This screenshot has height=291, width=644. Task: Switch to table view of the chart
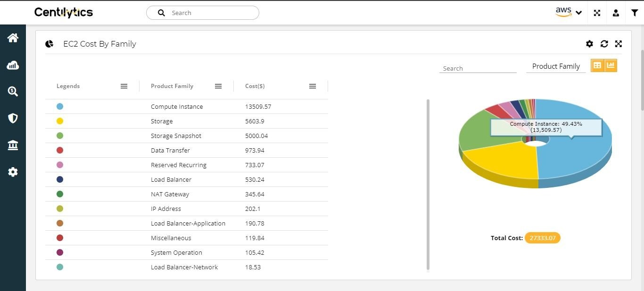(x=597, y=65)
